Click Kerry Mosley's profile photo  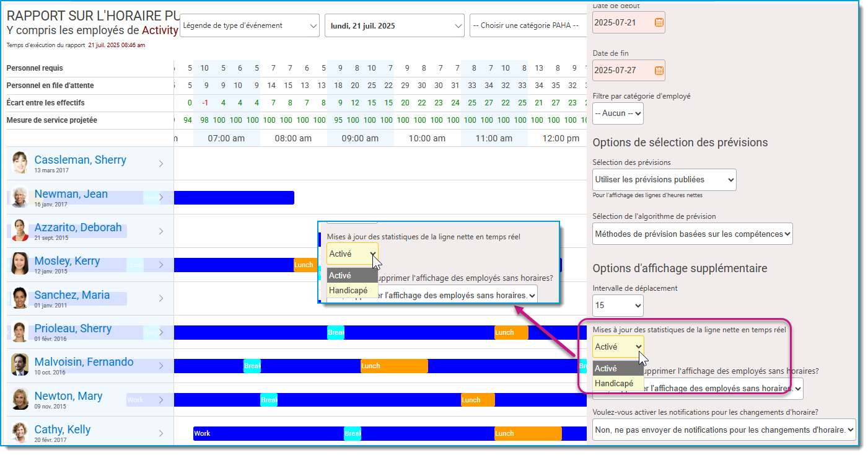point(20,264)
